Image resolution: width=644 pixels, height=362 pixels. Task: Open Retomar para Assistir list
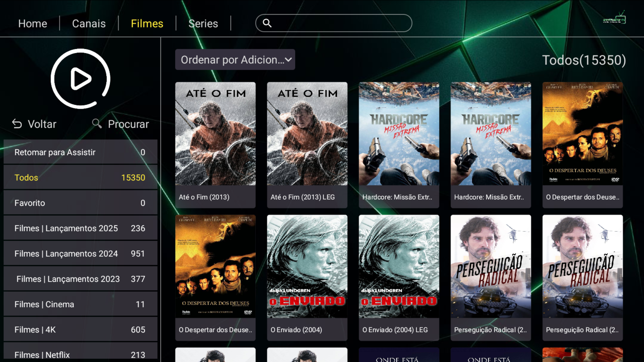click(x=80, y=152)
